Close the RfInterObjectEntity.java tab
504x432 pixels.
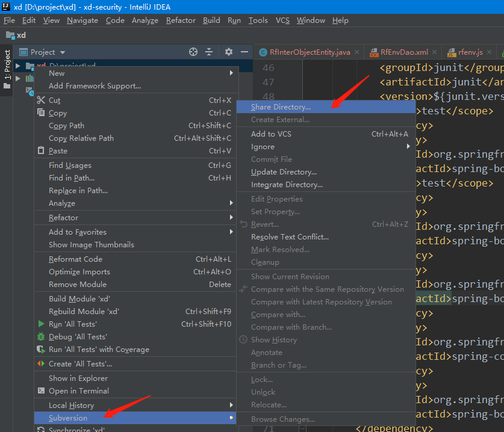pos(357,52)
